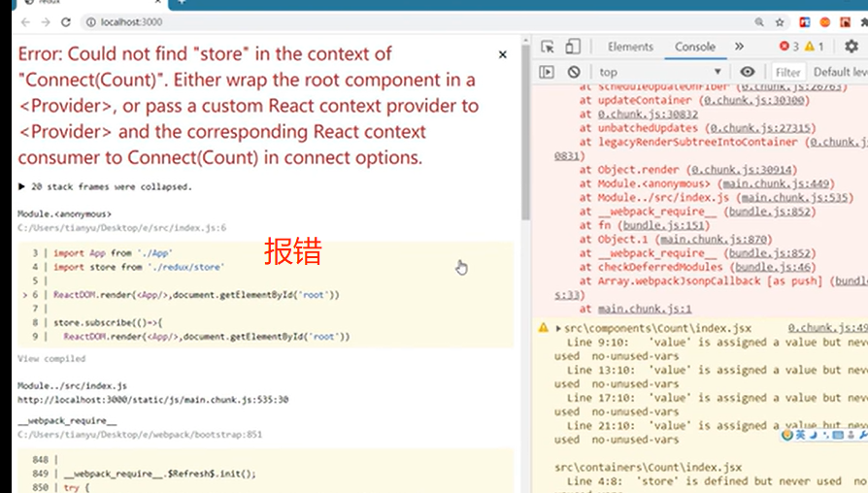Viewport: 868px width, 493px height.
Task: Click the src\containers\Count\index.jsx warning text
Action: tap(649, 468)
